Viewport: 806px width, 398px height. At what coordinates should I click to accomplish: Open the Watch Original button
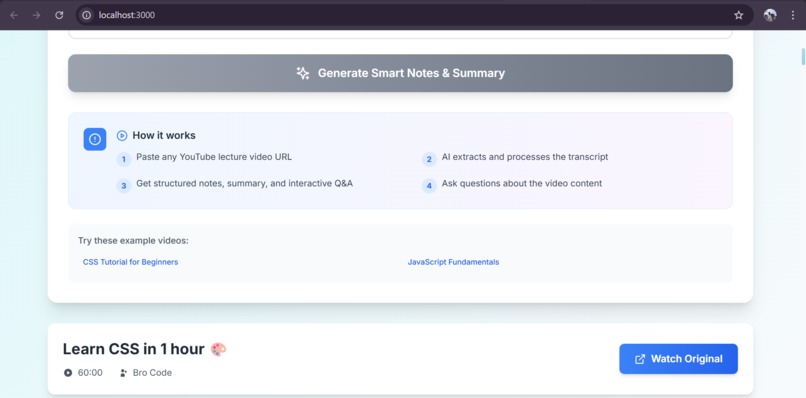point(679,359)
